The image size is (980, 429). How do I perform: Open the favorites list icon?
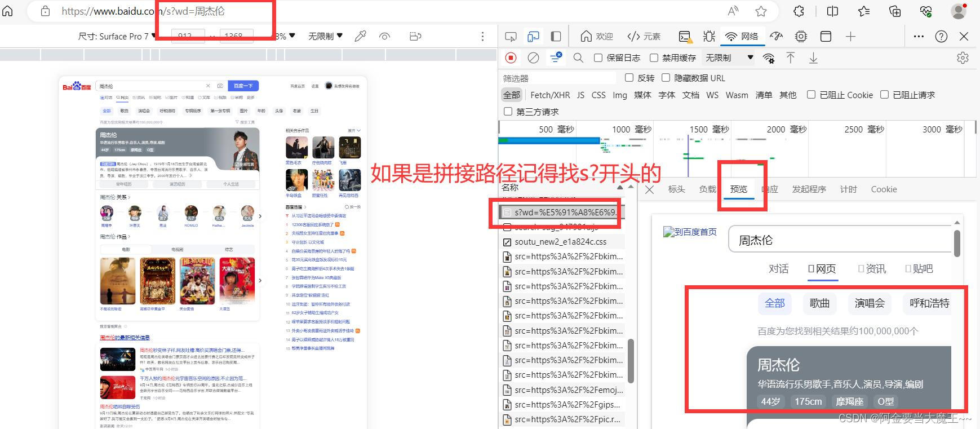tap(864, 11)
